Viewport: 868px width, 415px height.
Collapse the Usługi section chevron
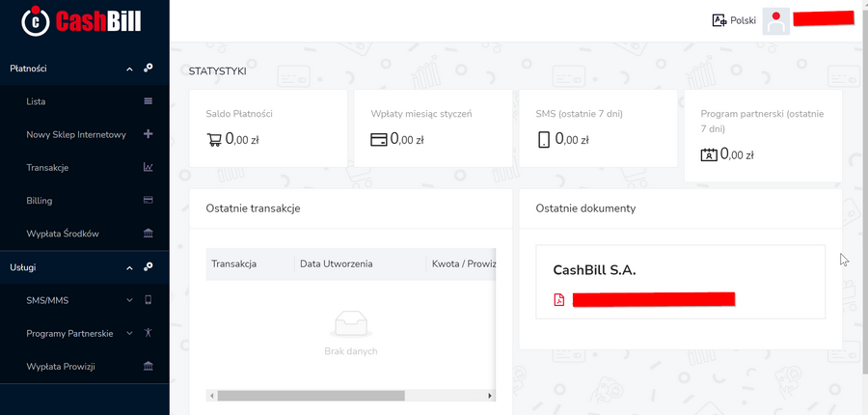[129, 268]
